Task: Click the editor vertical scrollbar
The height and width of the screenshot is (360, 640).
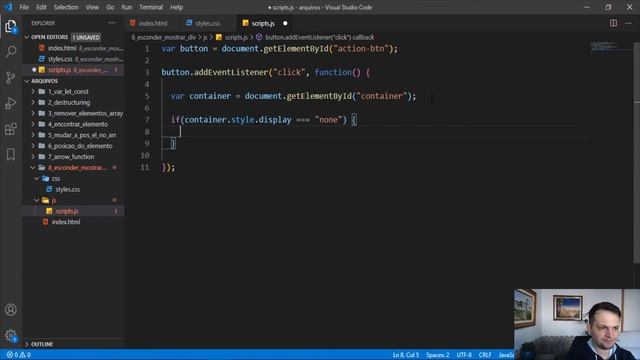Action: (637, 153)
